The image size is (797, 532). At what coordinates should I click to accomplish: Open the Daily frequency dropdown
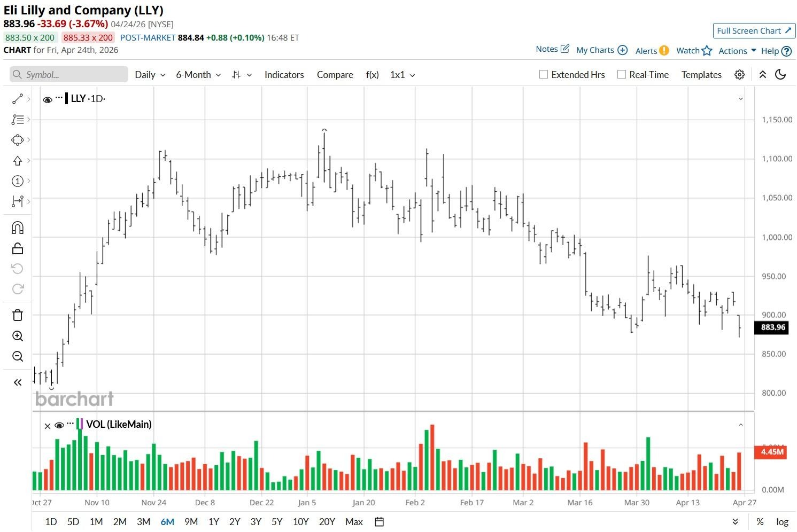150,75
